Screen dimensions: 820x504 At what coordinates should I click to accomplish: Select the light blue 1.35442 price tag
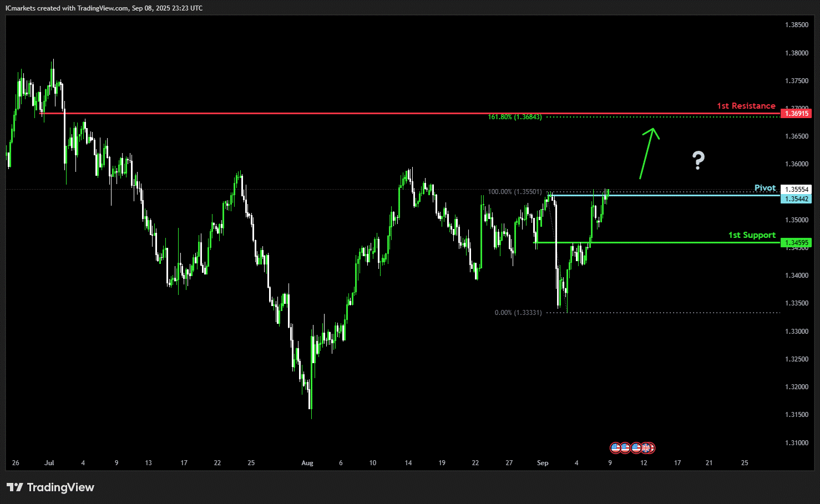point(796,198)
